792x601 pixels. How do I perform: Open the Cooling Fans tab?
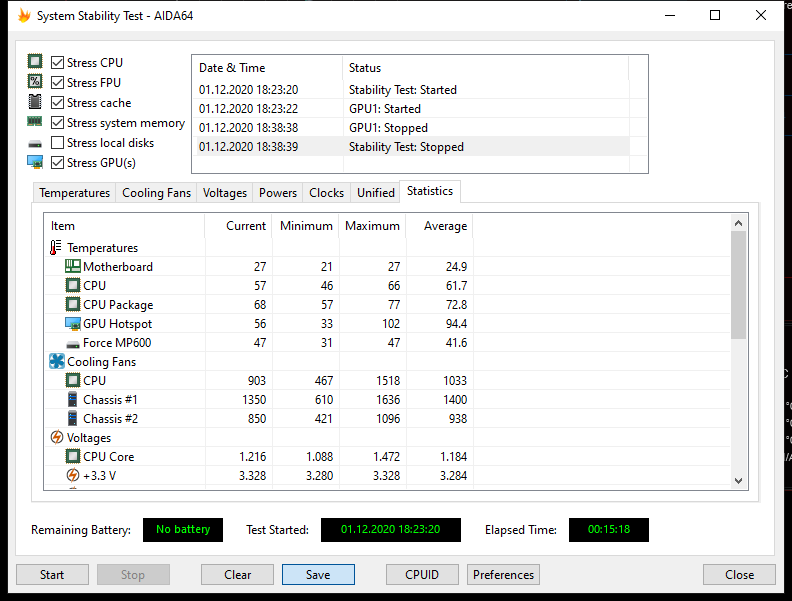click(x=156, y=193)
